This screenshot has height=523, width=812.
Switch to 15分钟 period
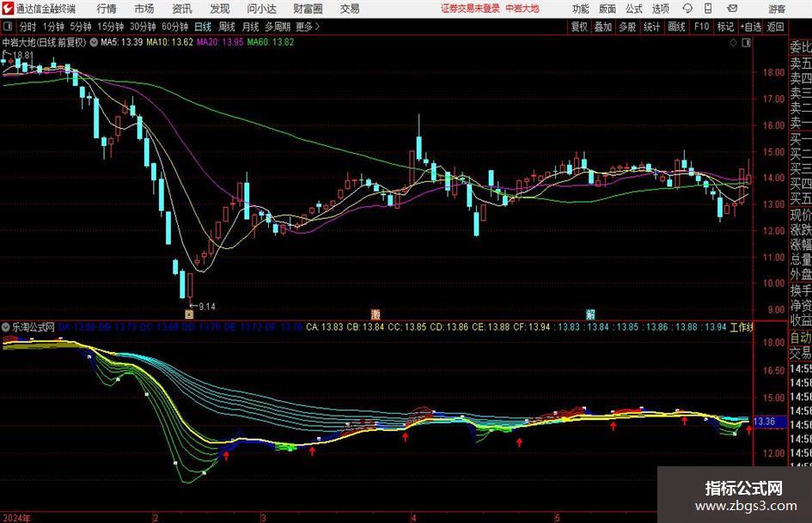coord(110,27)
